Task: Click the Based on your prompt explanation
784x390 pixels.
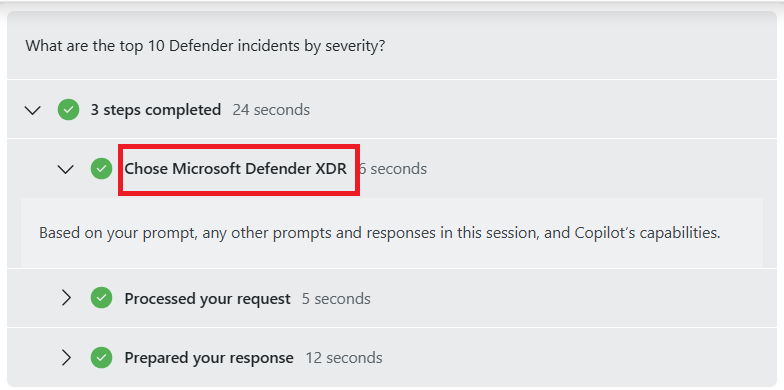Action: pyautogui.click(x=380, y=233)
